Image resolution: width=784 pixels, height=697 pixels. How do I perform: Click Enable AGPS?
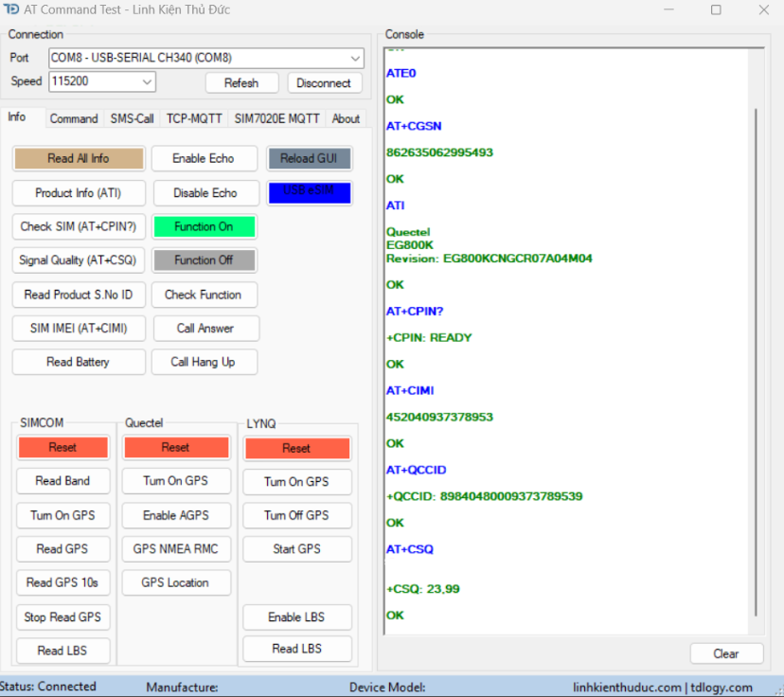click(x=176, y=515)
